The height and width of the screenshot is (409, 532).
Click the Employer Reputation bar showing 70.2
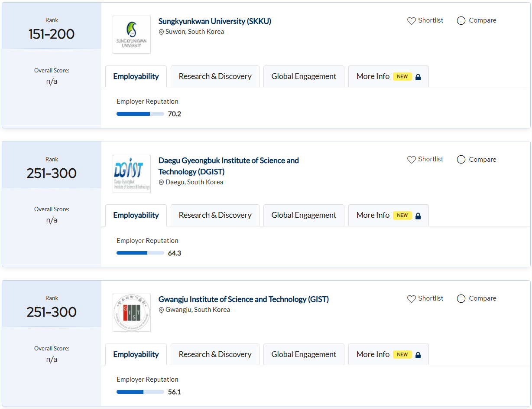pos(140,114)
